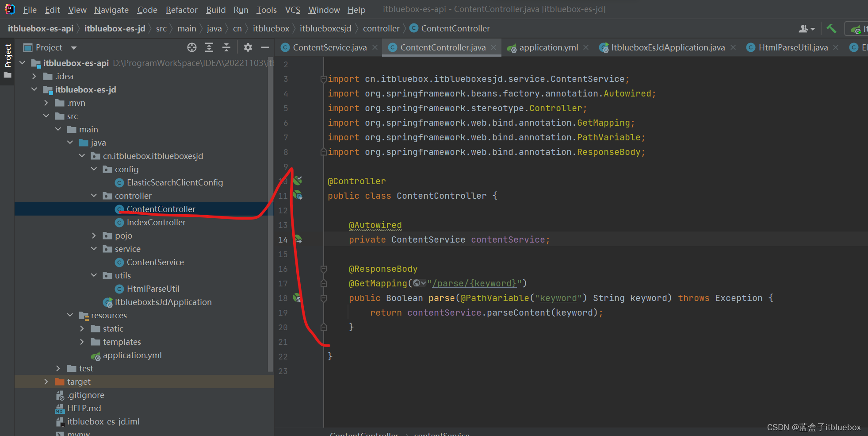Click the Expand All icon in Project panel
This screenshot has width=868, height=436.
209,47
